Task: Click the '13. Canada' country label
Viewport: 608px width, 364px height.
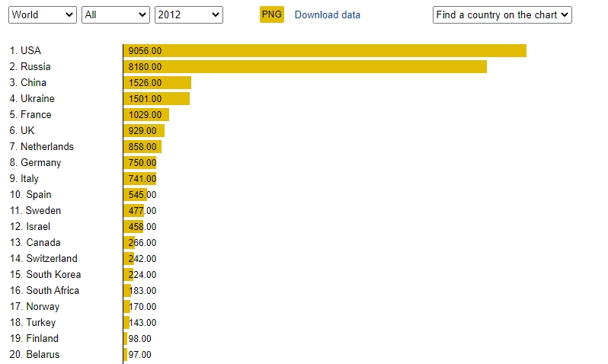Action: tap(35, 243)
